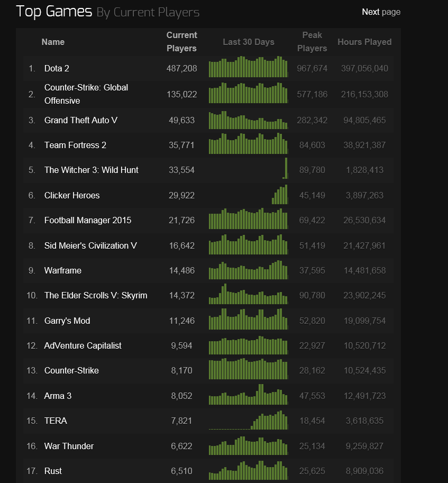Viewport: 448px width, 483px height.
Task: Open Counter-Strike: Global Offensive link
Action: click(86, 94)
